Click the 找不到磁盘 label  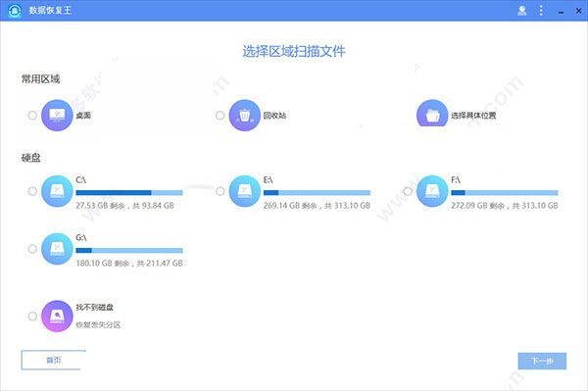tap(94, 308)
